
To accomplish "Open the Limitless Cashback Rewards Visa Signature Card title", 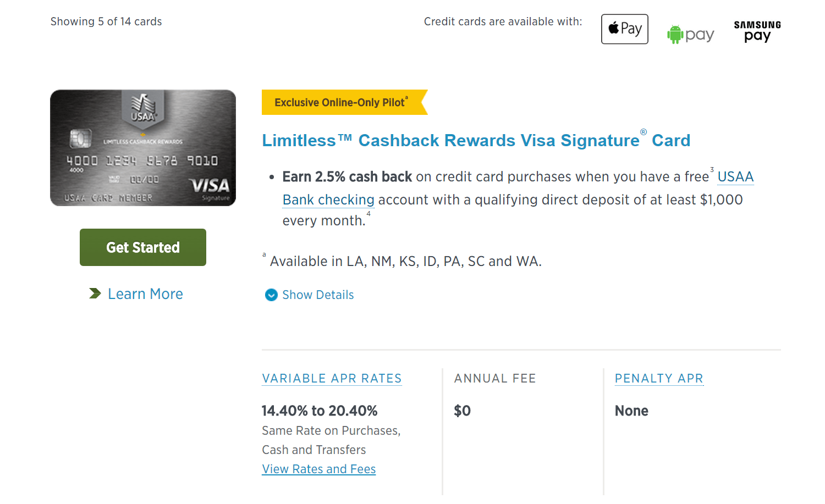I will pos(476,141).
